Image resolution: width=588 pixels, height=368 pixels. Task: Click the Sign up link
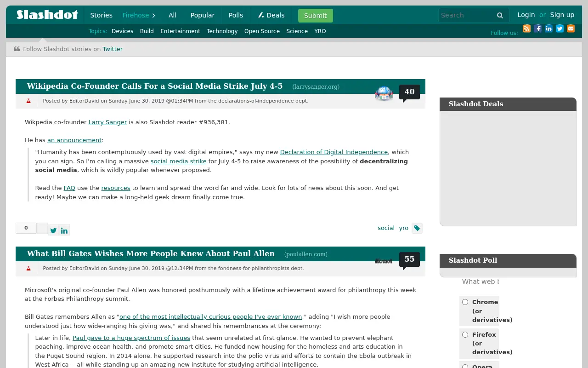point(562,15)
